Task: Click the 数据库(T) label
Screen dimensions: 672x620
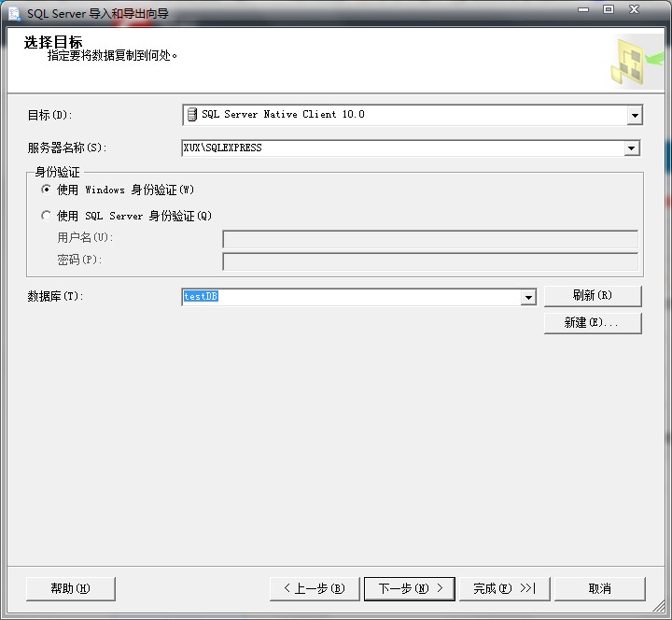Action: coord(55,296)
